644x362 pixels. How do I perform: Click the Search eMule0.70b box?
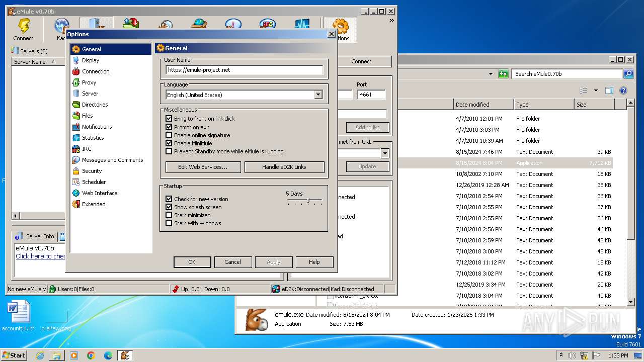[568, 74]
